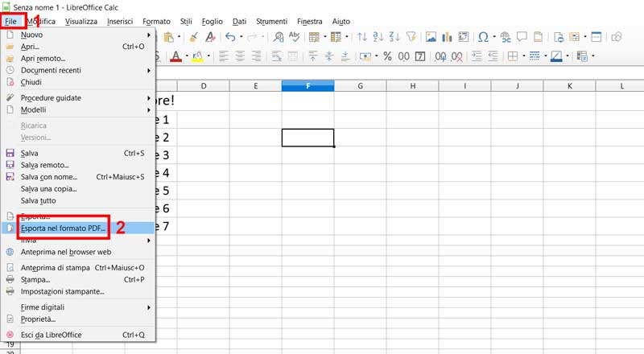Run the Spelling check icon

coord(295,37)
